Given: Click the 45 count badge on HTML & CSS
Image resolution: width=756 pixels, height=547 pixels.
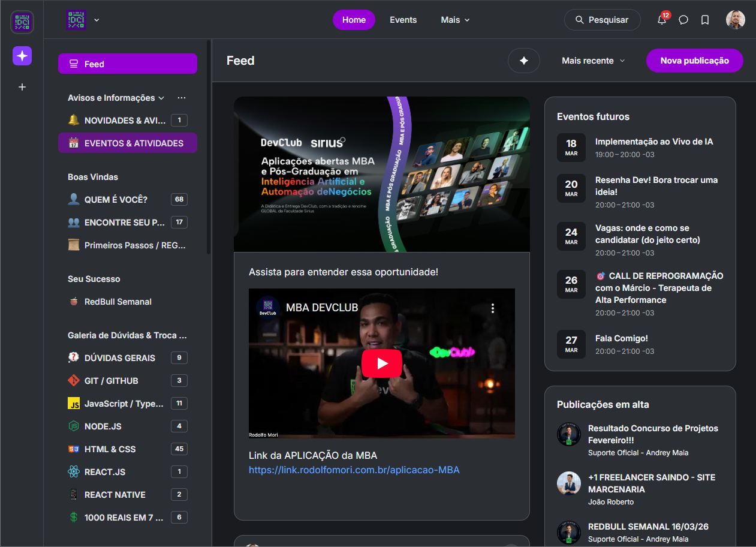Looking at the screenshot, I should coord(179,449).
